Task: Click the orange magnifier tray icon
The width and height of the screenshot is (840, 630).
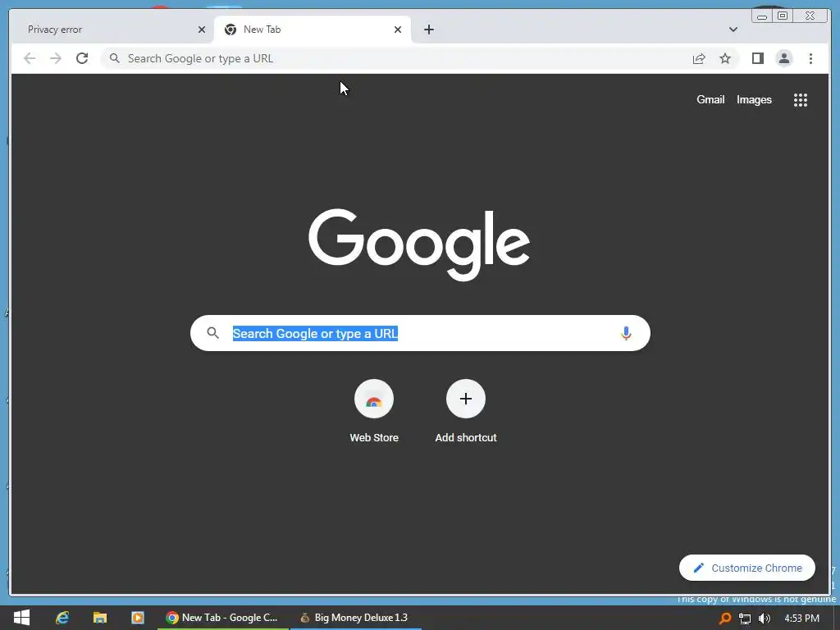Action: tap(725, 619)
